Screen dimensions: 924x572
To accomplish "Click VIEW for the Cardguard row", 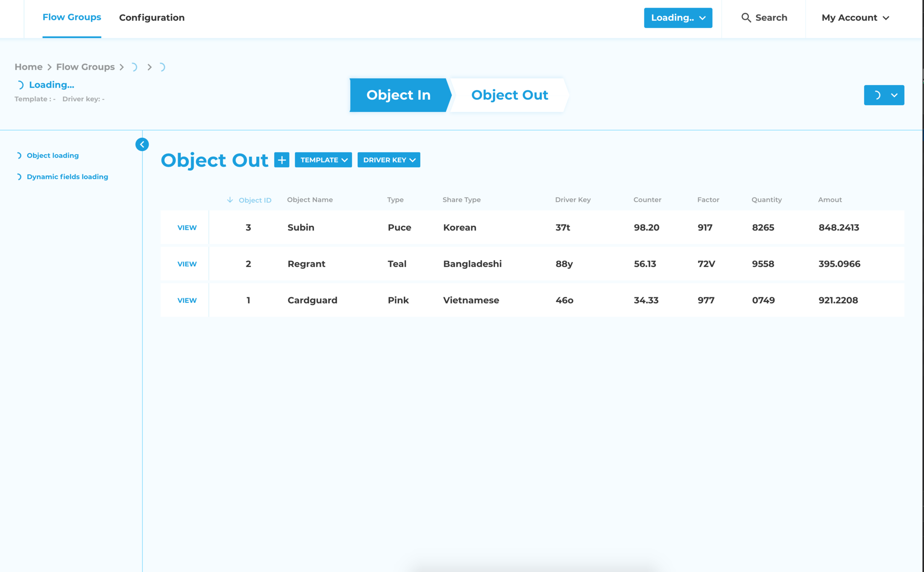I will pos(187,300).
